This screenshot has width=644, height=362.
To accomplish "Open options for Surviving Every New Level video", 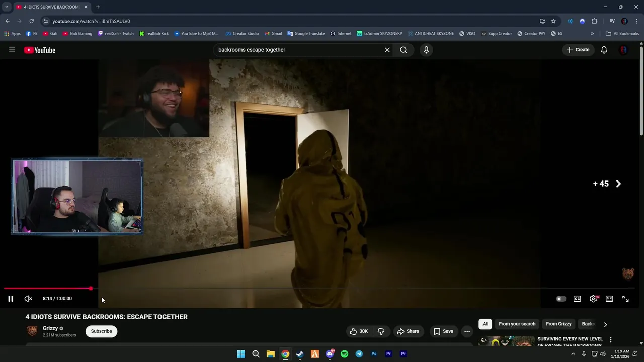I will tap(611, 340).
